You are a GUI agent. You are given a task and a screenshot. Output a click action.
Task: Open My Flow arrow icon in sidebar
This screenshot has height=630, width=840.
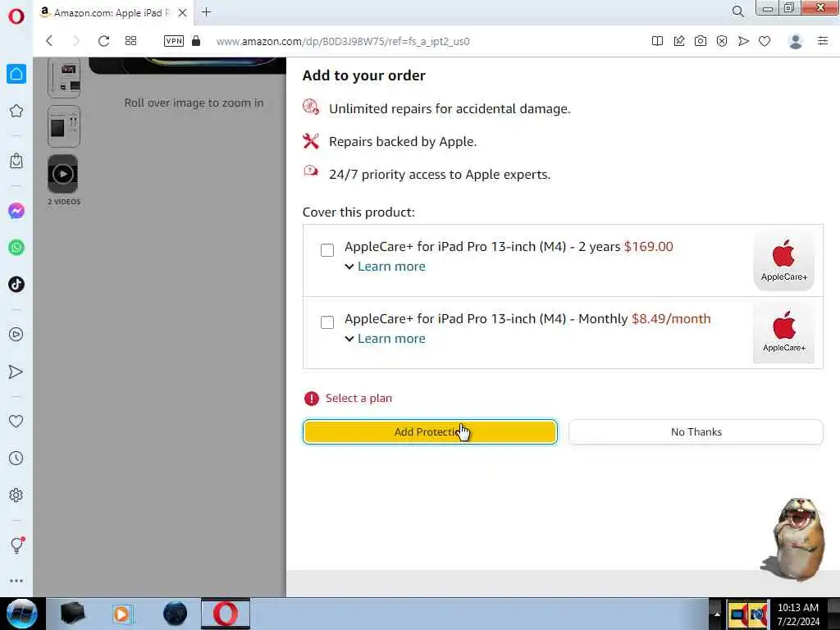(16, 372)
